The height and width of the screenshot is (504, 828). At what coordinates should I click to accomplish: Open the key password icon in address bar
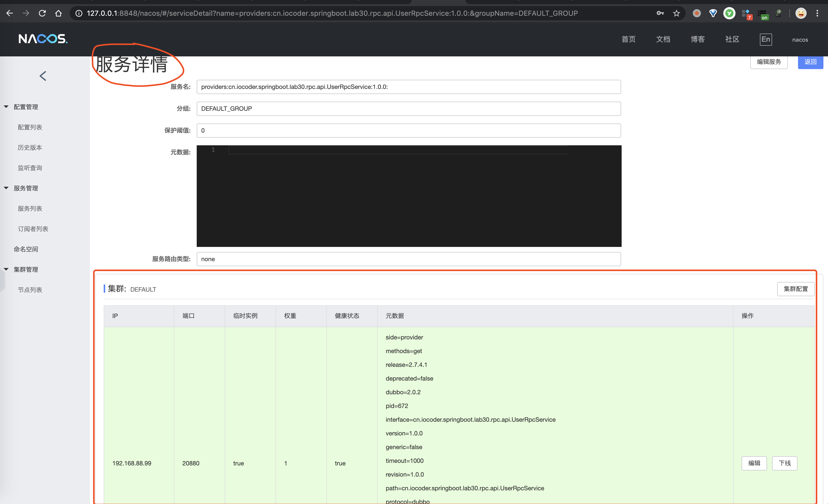coord(660,13)
